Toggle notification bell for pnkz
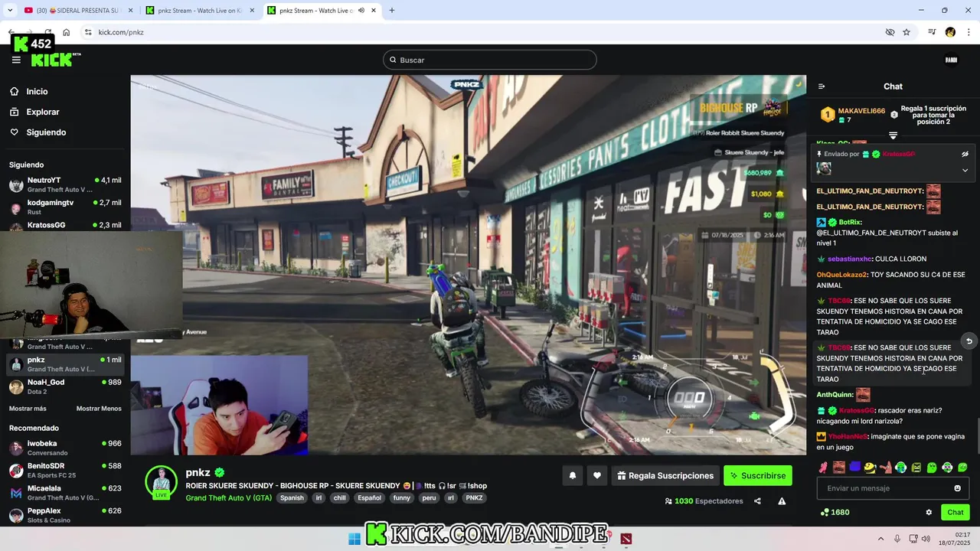Image resolution: width=980 pixels, height=551 pixels. 572,475
